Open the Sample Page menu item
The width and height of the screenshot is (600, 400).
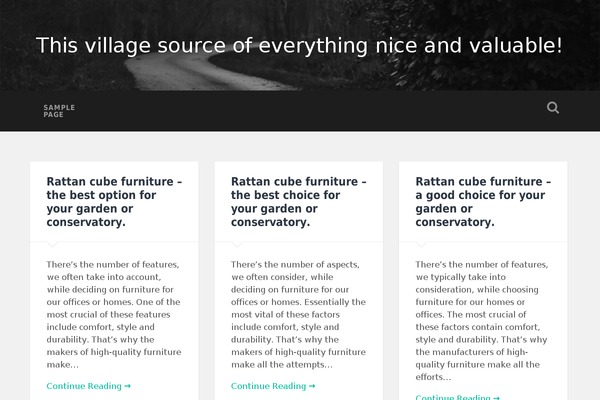(59, 111)
